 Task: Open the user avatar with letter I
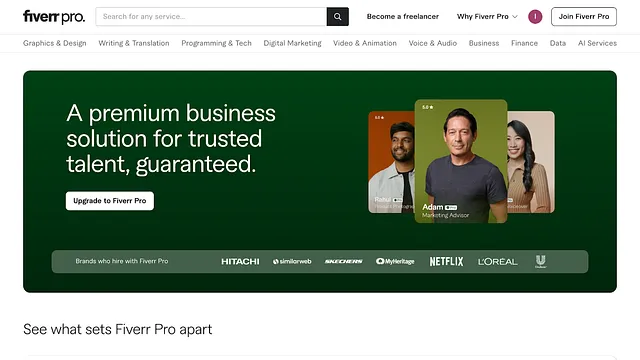[535, 17]
